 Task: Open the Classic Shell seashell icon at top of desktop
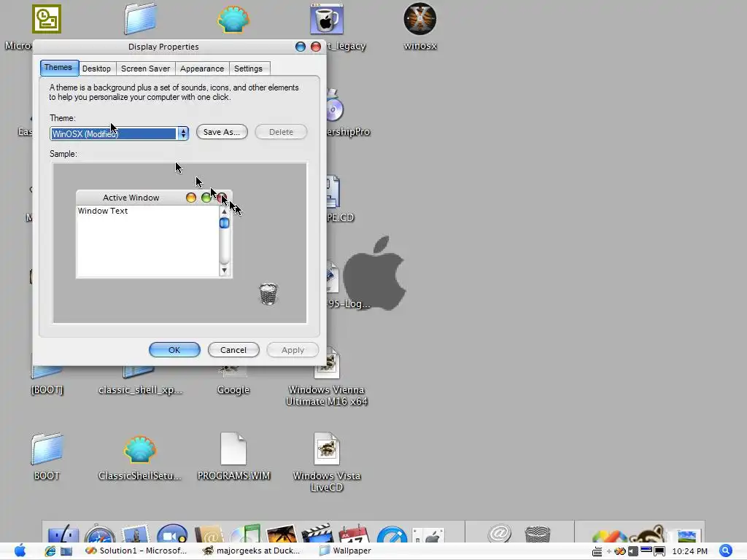(233, 20)
